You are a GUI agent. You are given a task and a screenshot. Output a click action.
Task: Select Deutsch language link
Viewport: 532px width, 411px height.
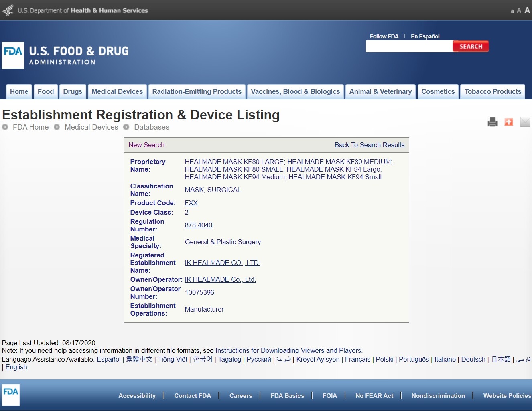[473, 360]
